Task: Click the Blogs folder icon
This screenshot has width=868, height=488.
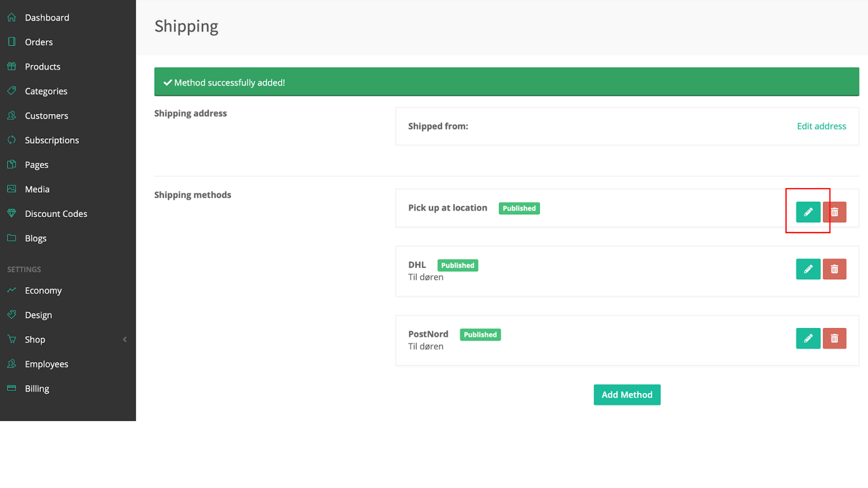Action: [11, 237]
